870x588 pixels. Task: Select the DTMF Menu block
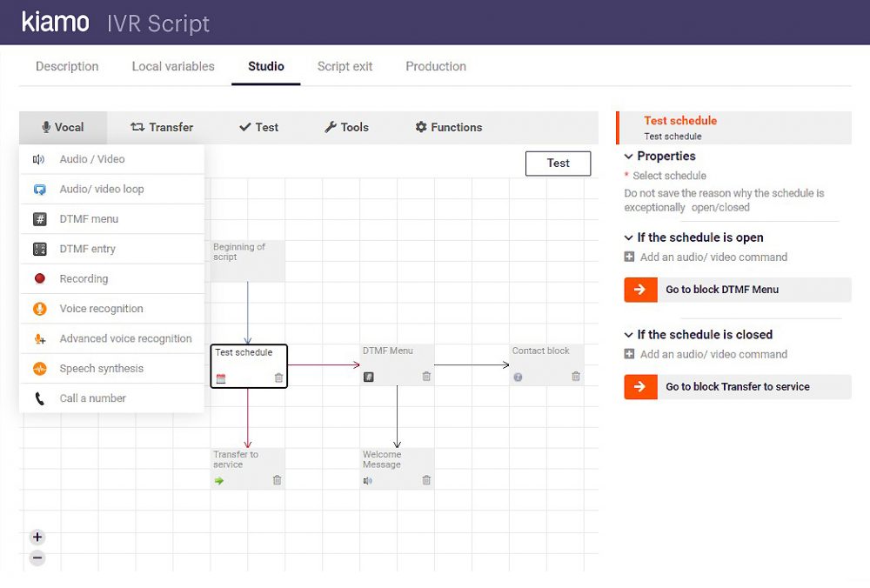pos(398,364)
